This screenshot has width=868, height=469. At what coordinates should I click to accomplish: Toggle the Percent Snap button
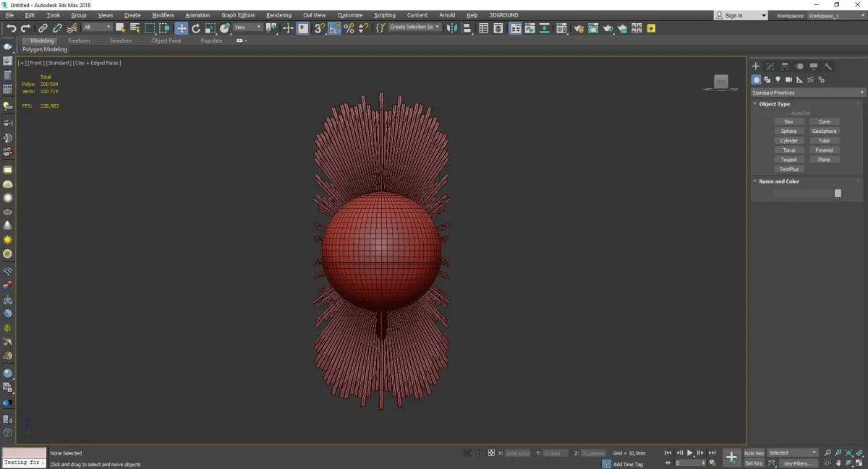coord(349,28)
